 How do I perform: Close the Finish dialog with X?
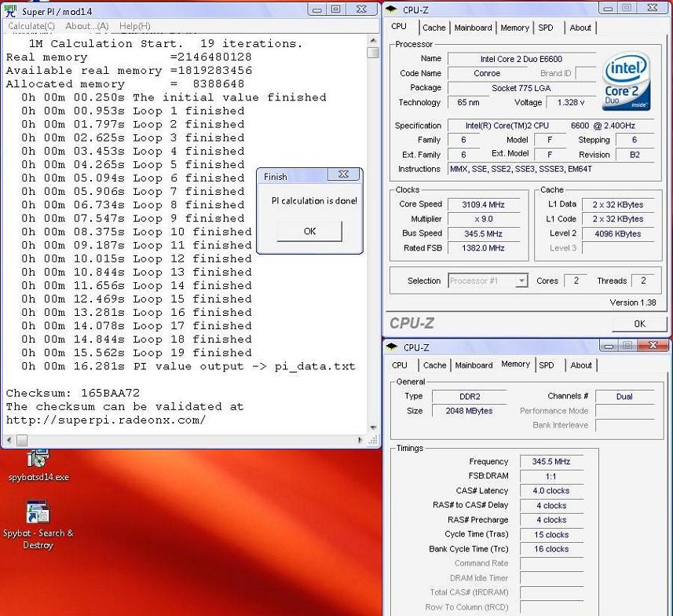tap(343, 174)
